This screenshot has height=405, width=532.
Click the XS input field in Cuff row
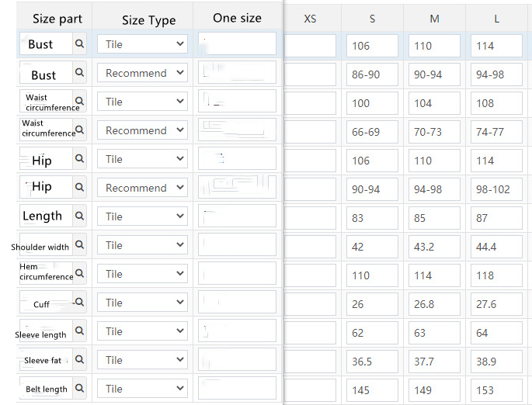[x=310, y=304]
